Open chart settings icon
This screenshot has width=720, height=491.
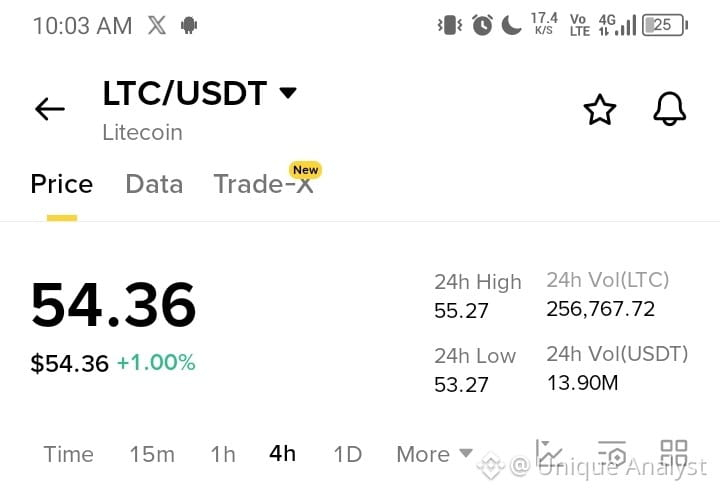coord(612,454)
